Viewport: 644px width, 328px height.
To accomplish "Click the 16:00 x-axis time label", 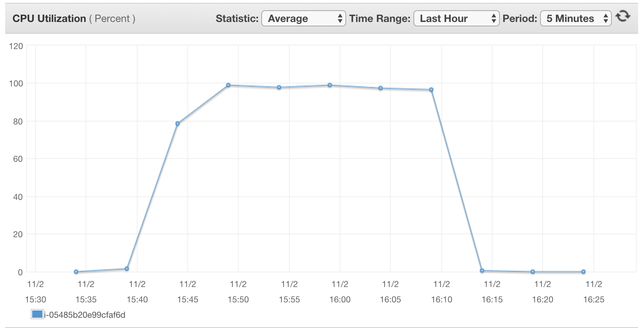I will click(x=340, y=299).
